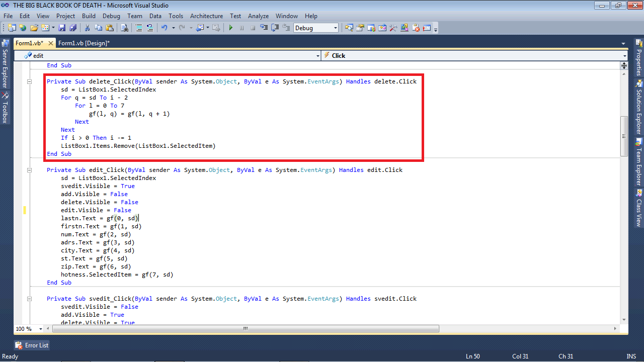
Task: Open the Analyze menu
Action: point(259,16)
